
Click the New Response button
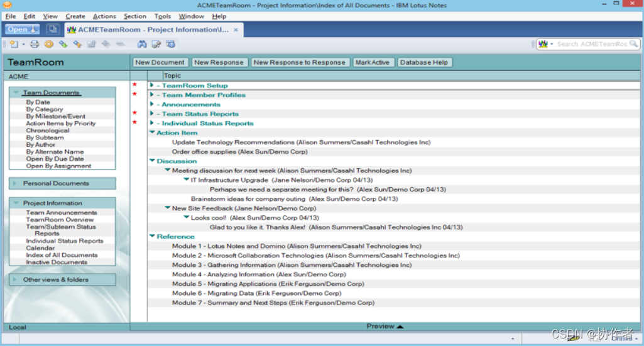(x=219, y=62)
